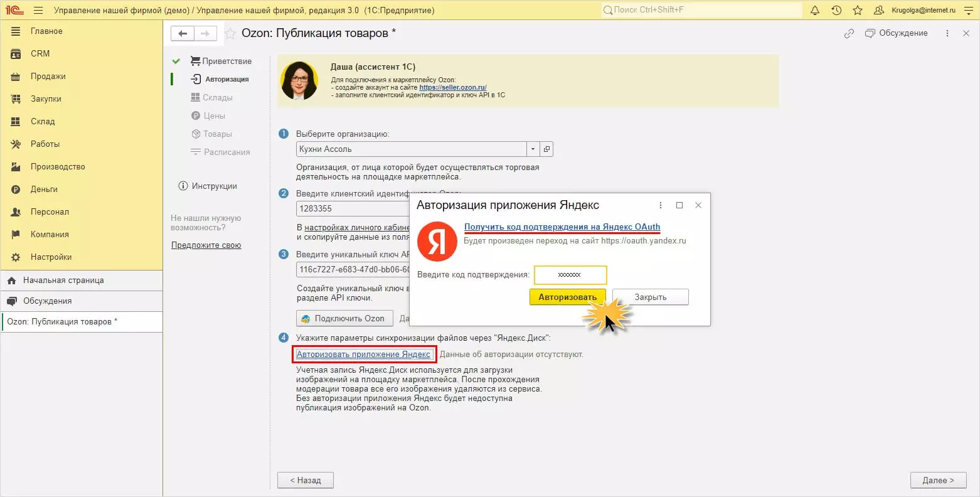Open service settings menu icon at top right

(968, 10)
